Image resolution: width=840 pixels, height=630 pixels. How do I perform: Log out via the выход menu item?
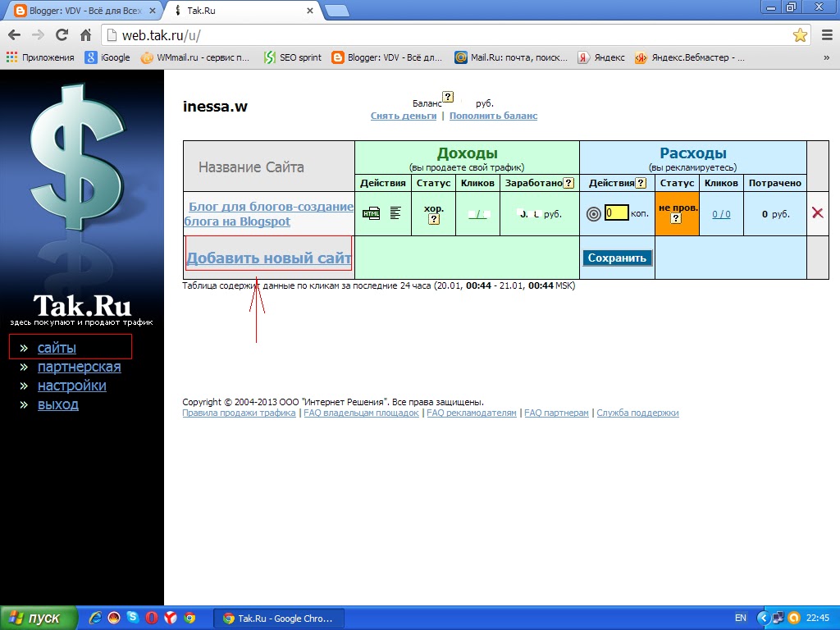pos(58,404)
